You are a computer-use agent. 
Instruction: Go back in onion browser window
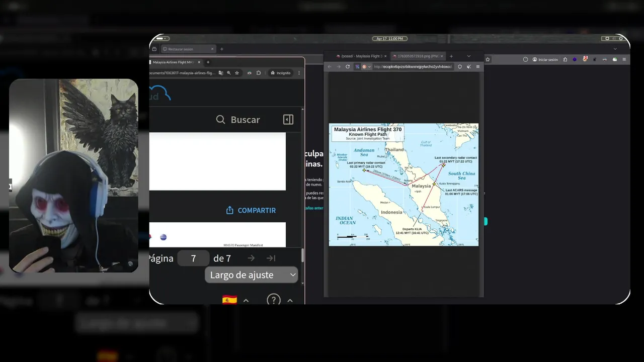coord(330,66)
